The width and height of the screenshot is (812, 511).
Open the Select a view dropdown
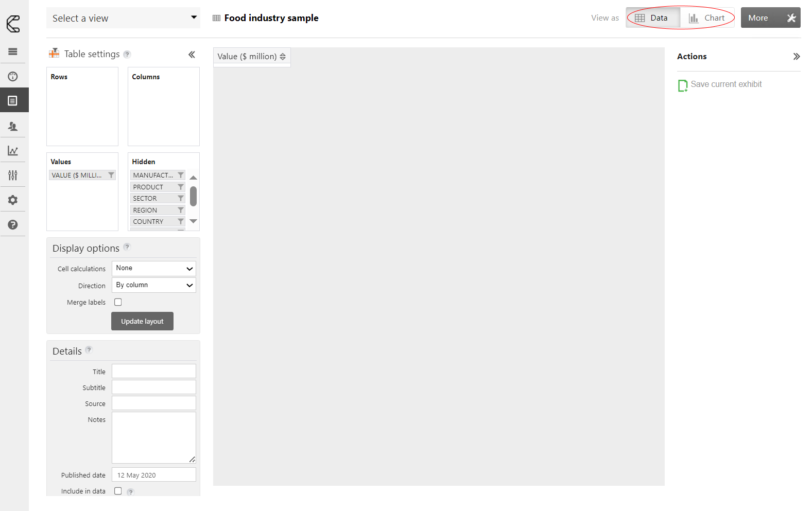pos(123,18)
